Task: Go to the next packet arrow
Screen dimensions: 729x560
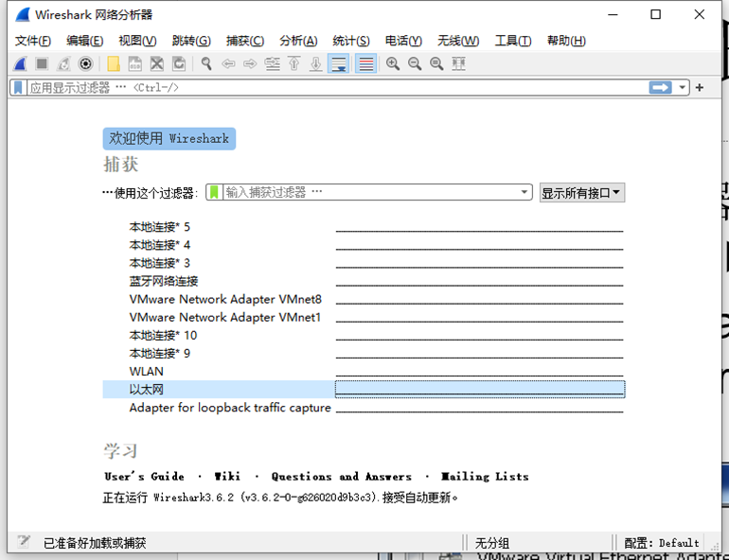Action: [250, 63]
